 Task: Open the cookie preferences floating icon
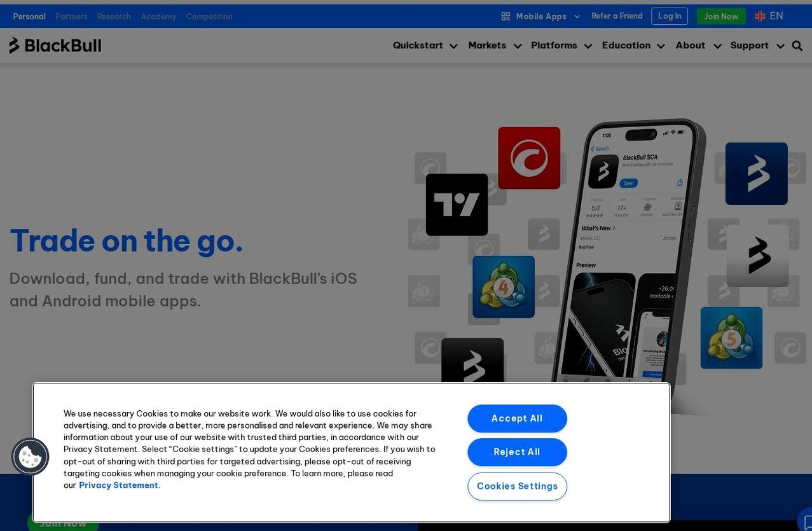click(30, 457)
